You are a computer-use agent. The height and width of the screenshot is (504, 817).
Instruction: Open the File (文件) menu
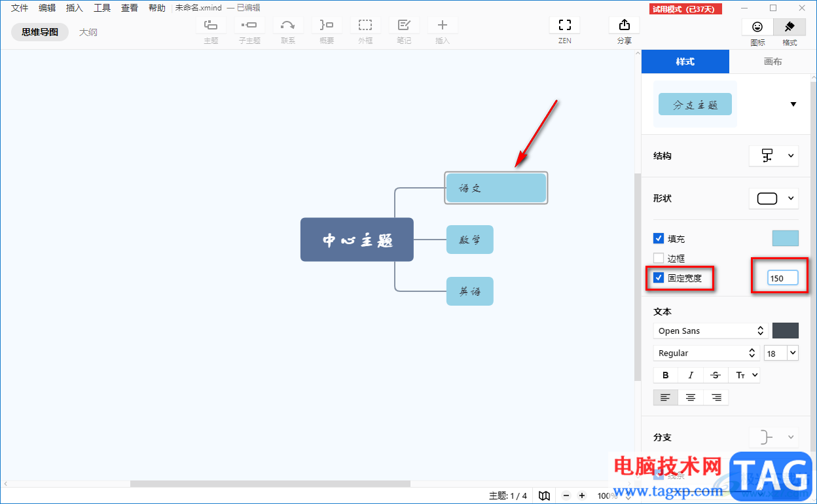click(20, 8)
